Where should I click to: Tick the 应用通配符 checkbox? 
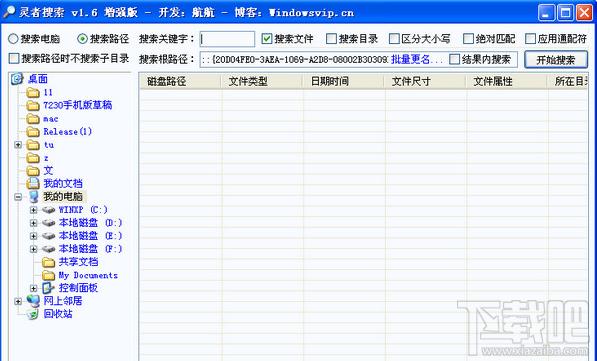pyautogui.click(x=530, y=38)
